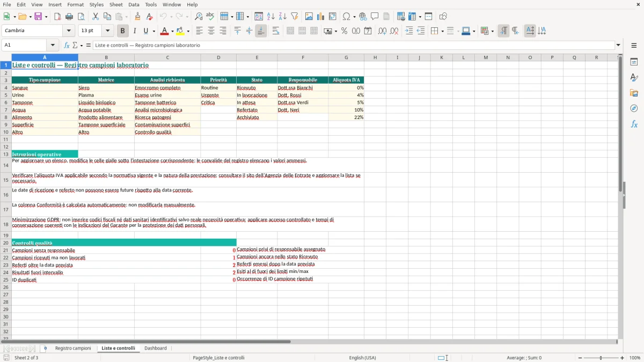
Task: Open Find & Replace tool
Action: coord(199,17)
